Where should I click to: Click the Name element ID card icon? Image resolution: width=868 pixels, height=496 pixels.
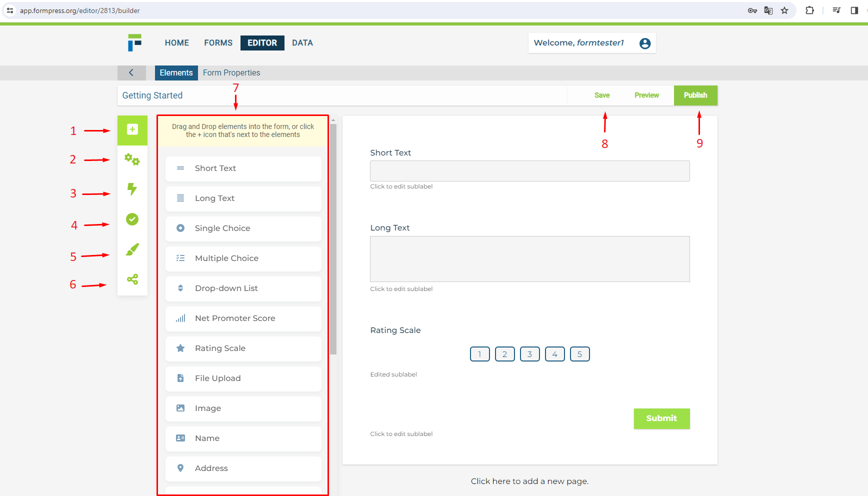(x=180, y=438)
